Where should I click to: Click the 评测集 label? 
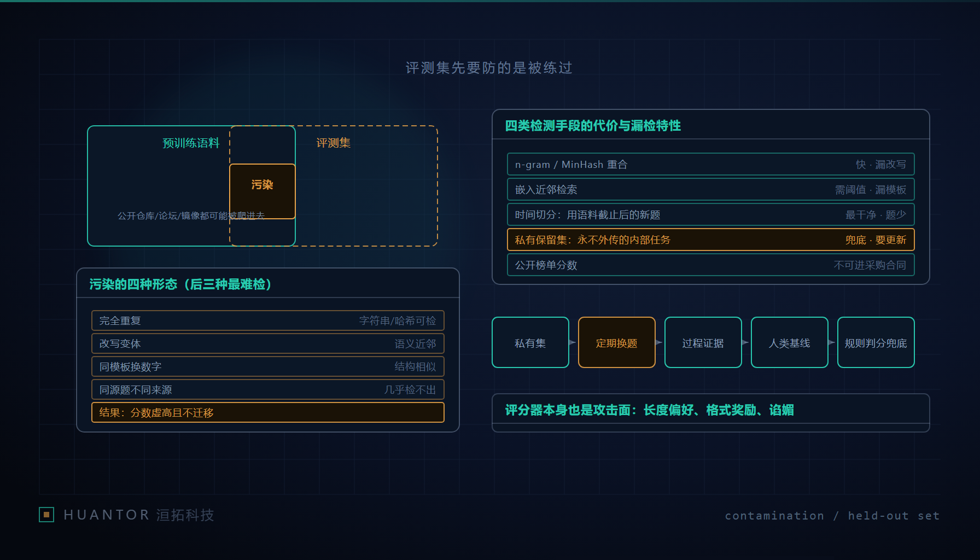point(334,143)
